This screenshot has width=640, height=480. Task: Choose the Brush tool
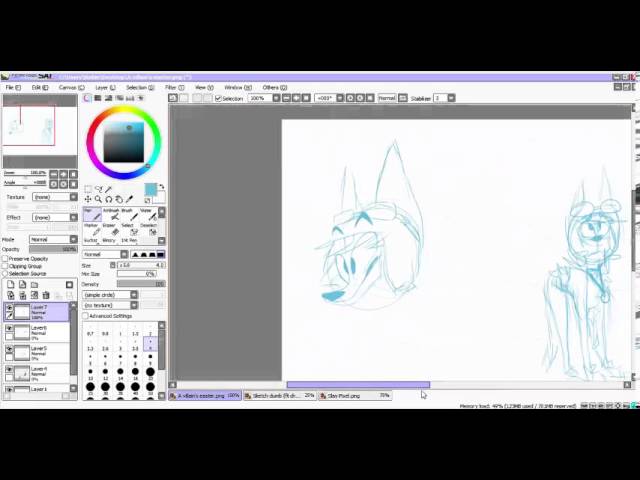(x=129, y=214)
